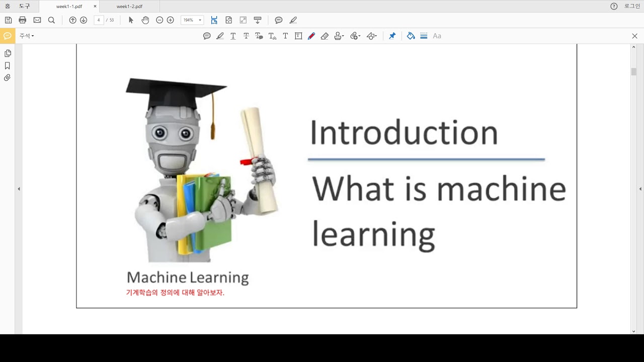Open the line thickness setting

(x=424, y=36)
